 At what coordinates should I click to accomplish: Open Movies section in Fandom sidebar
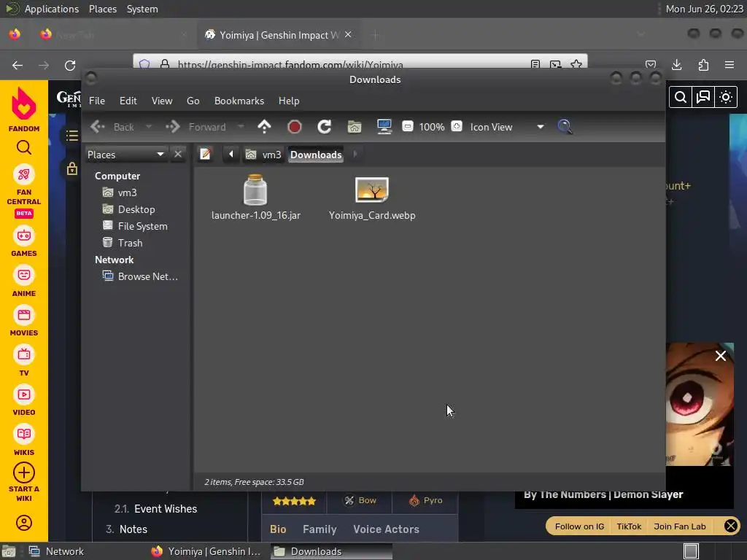coord(24,322)
